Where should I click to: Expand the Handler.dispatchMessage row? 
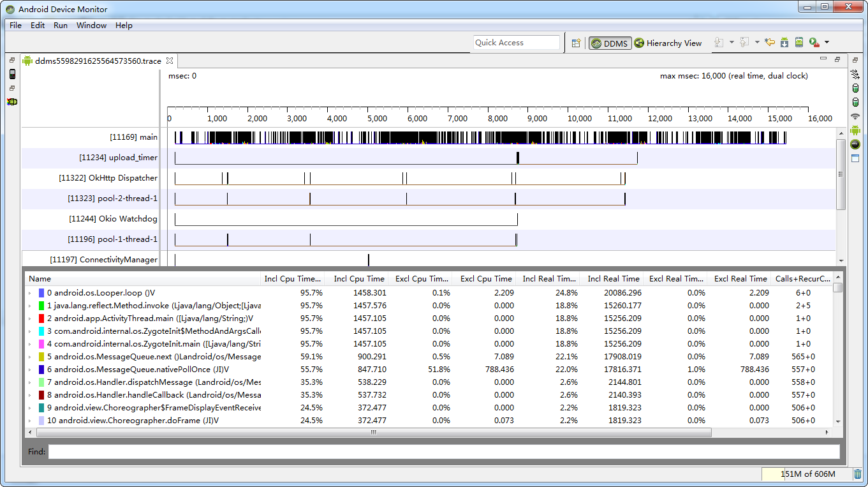pyautogui.click(x=29, y=382)
